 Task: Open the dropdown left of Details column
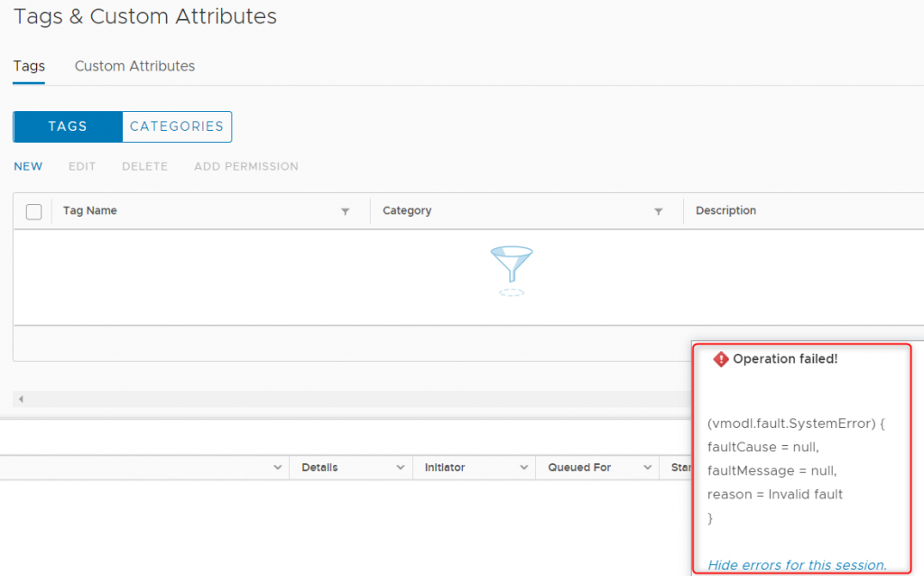(x=277, y=468)
